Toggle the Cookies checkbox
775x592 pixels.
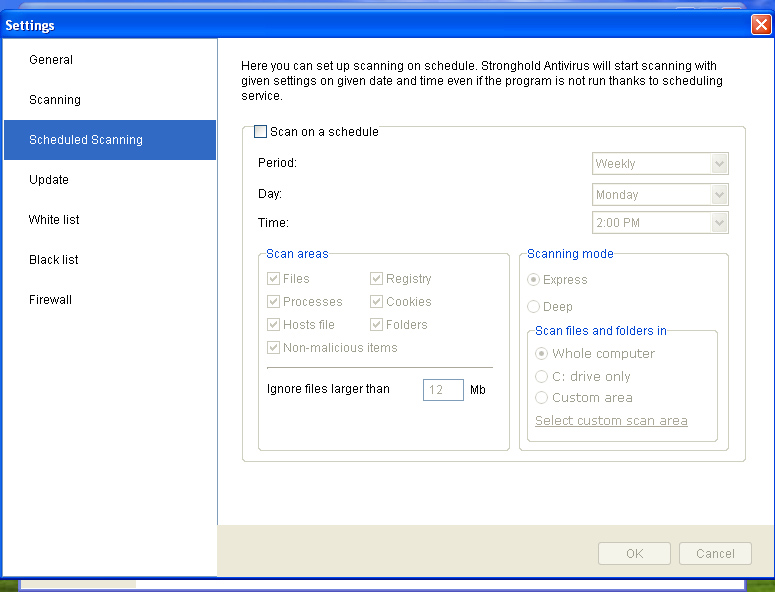click(376, 301)
